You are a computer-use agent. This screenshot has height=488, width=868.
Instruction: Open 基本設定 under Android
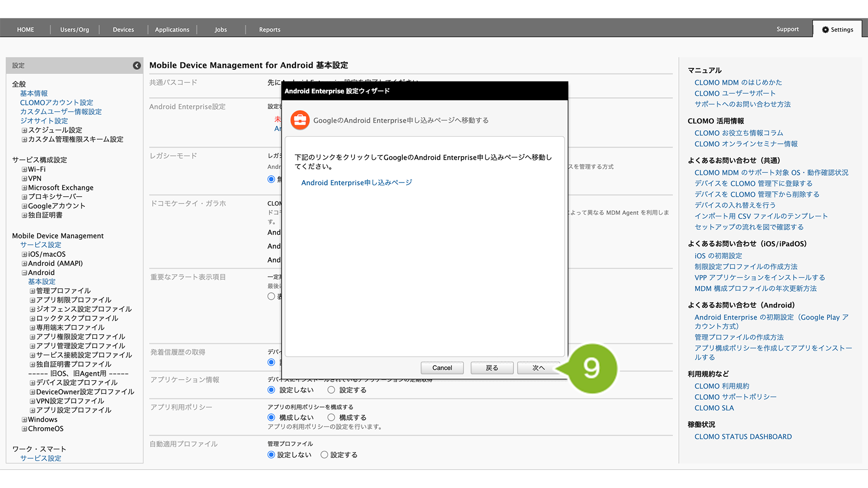click(41, 282)
